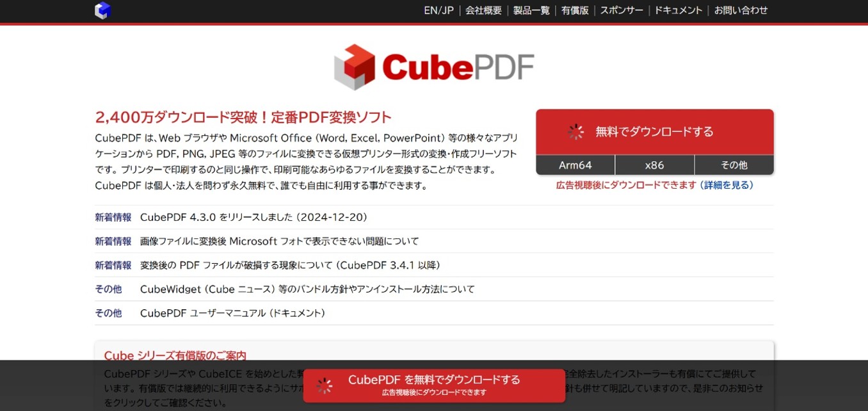Open the 製品一覧 menu item
This screenshot has width=868, height=411.
pos(531,10)
